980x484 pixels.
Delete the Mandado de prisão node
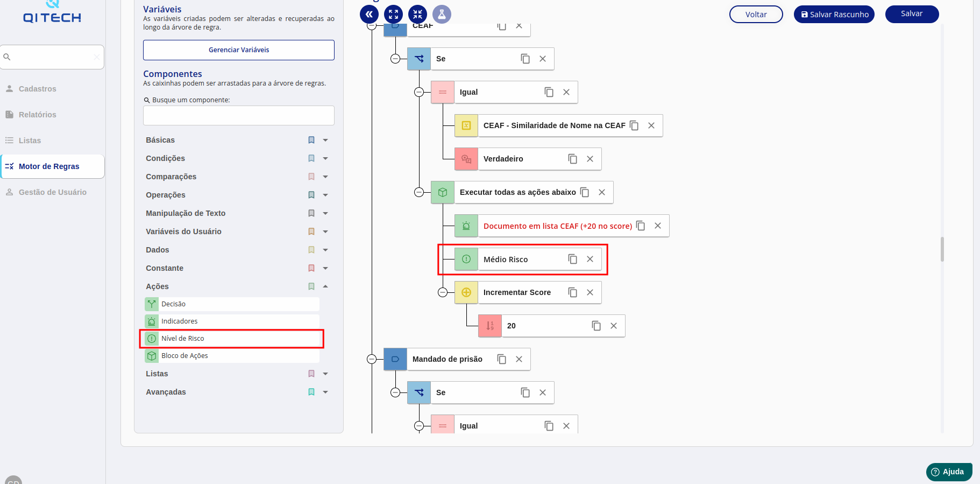[x=519, y=359]
